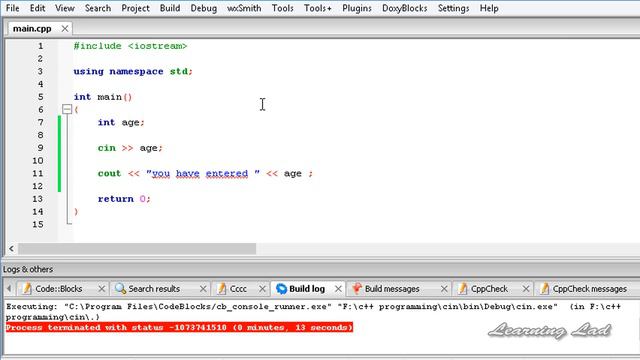Click the "using namespace std;" line
Image resolution: width=640 pixels, height=360 pixels.
[x=133, y=71]
